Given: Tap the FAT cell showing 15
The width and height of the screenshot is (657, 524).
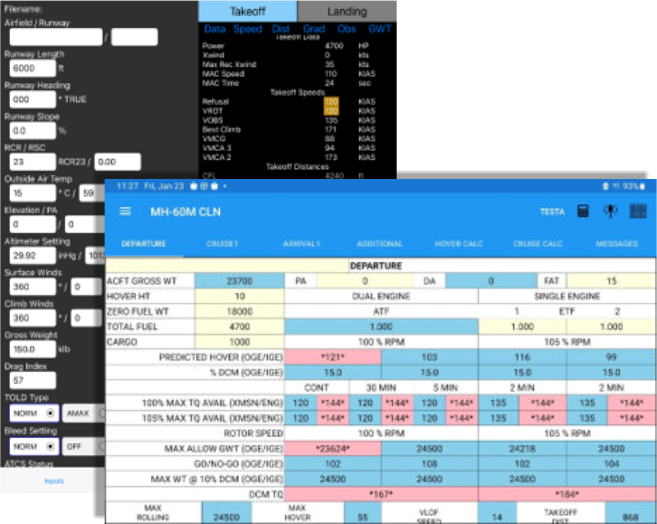Looking at the screenshot, I should [x=611, y=281].
